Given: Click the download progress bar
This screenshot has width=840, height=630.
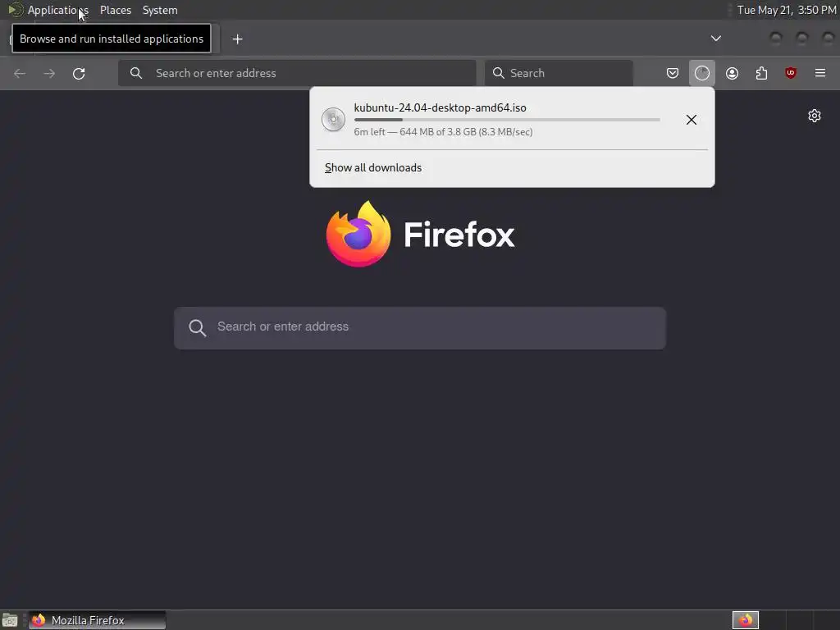Looking at the screenshot, I should (x=507, y=120).
